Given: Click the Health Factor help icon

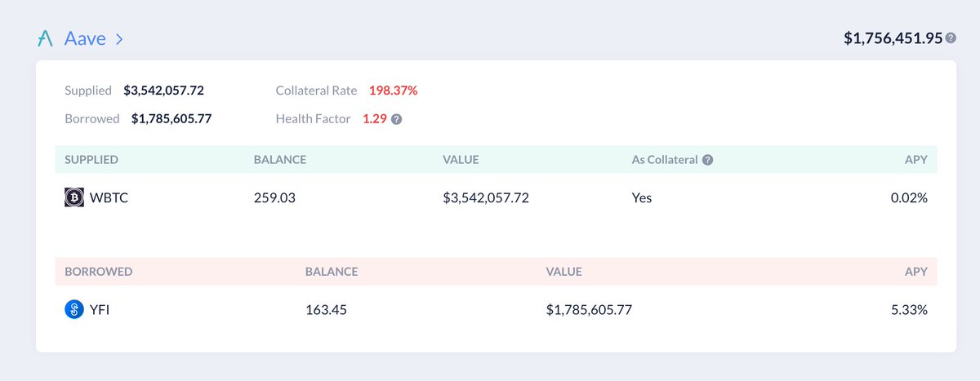Looking at the screenshot, I should tap(396, 119).
